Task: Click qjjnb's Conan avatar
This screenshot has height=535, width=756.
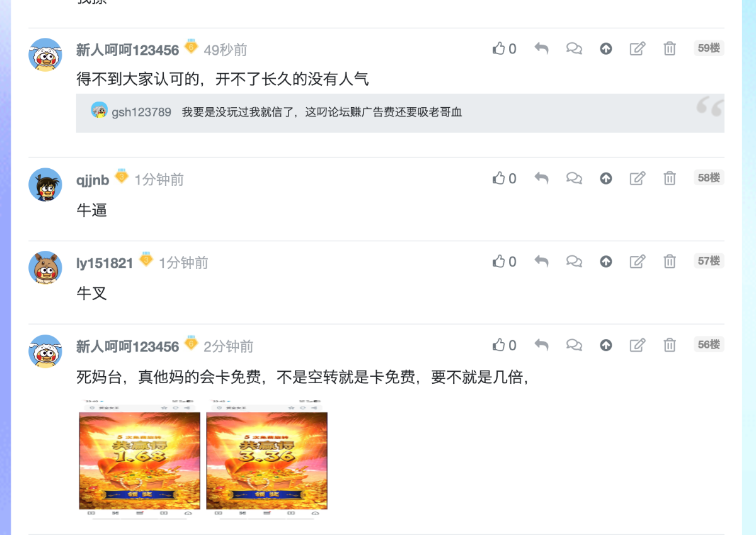Action: point(45,185)
